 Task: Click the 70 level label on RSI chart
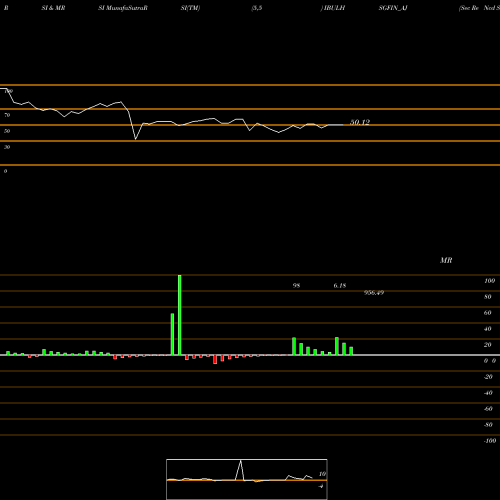[x=7, y=115]
